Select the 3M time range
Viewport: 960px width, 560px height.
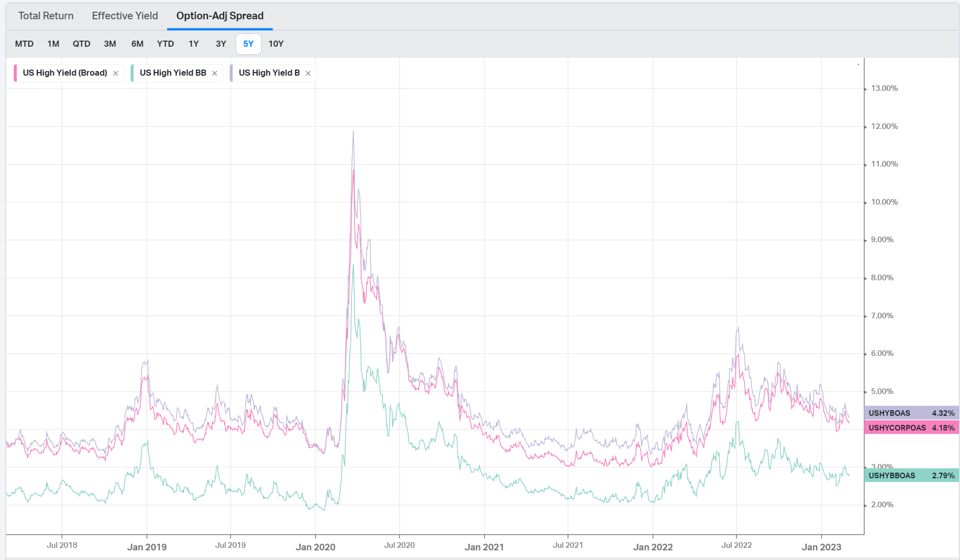click(110, 44)
